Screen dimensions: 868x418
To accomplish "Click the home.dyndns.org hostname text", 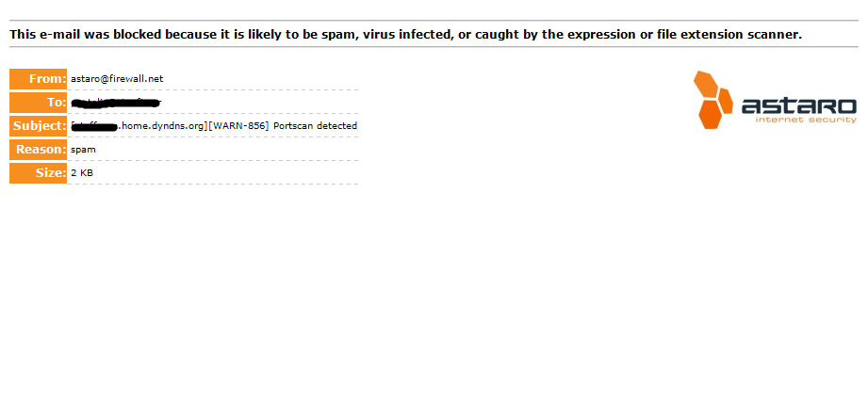I will (x=163, y=126).
